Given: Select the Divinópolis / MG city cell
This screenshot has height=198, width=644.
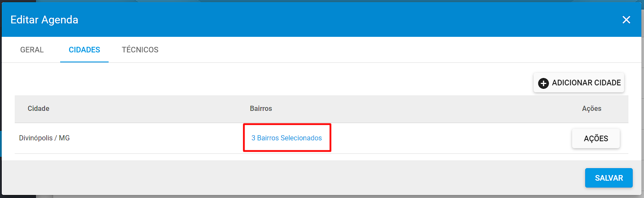Looking at the screenshot, I should click(44, 138).
